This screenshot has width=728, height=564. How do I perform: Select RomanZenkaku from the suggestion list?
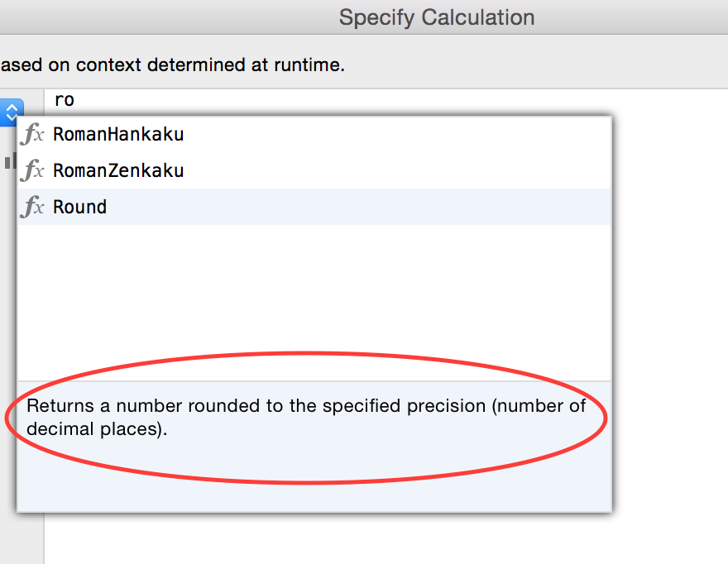point(115,170)
